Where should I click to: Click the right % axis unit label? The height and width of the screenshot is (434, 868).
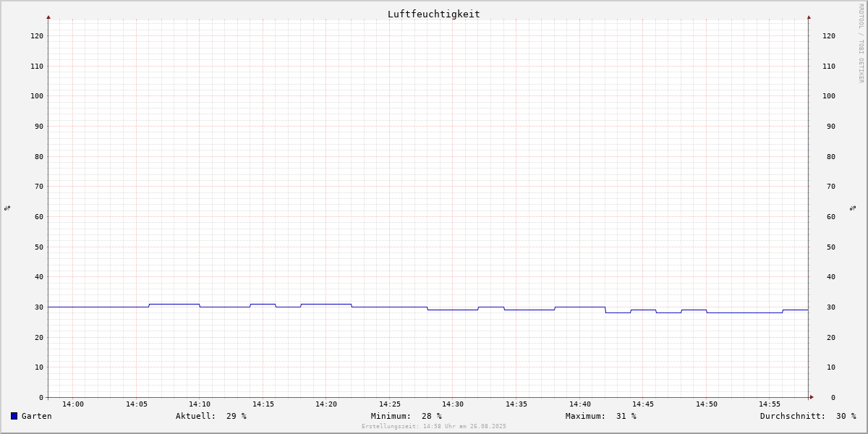click(853, 208)
